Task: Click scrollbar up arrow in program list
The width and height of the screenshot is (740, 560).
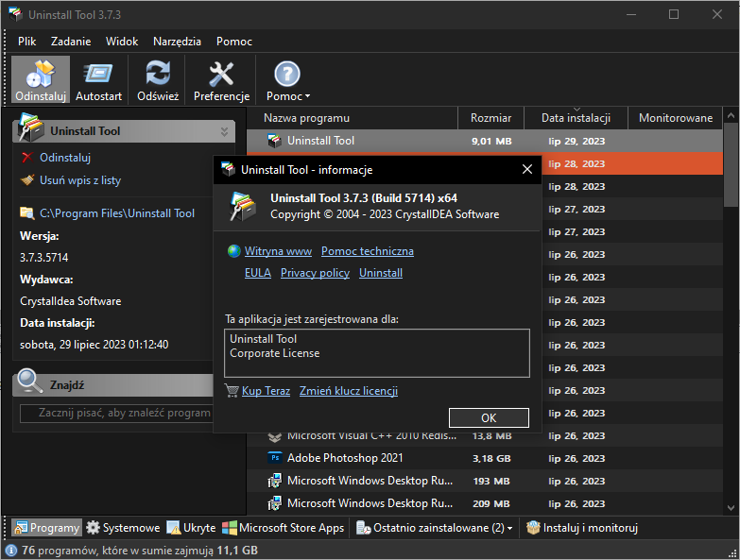Action: click(731, 115)
